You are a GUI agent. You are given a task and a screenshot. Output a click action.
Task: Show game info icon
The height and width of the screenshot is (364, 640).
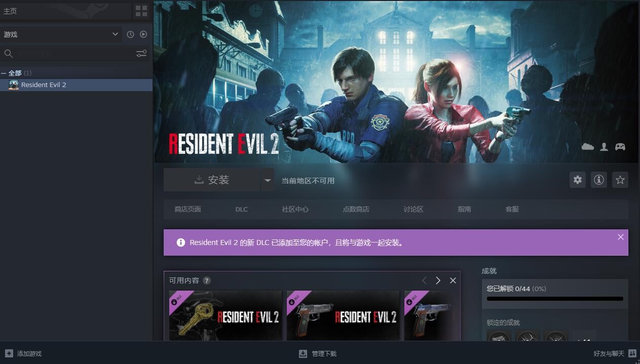tap(599, 180)
